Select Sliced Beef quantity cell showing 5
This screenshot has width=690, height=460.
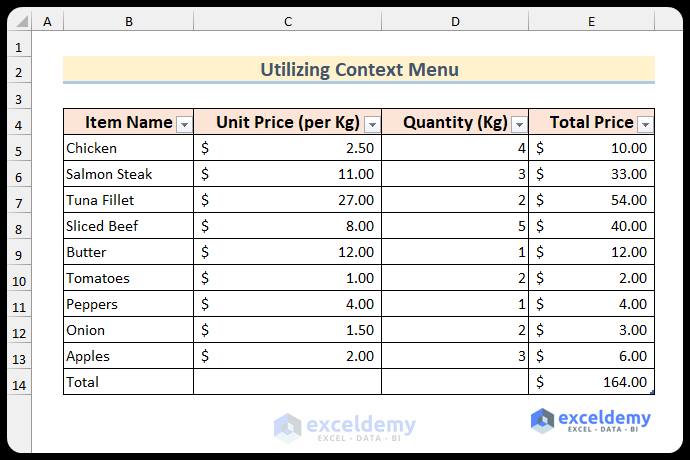pos(455,226)
